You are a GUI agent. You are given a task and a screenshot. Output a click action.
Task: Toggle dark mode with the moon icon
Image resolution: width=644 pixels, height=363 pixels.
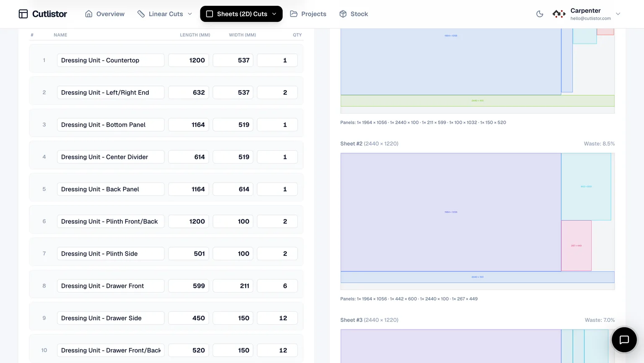(x=540, y=14)
